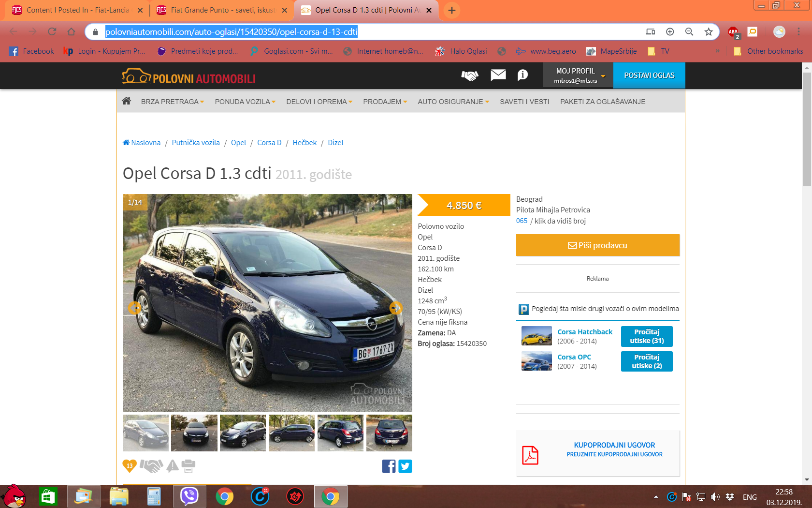Print the ad using printer icon

point(188,466)
